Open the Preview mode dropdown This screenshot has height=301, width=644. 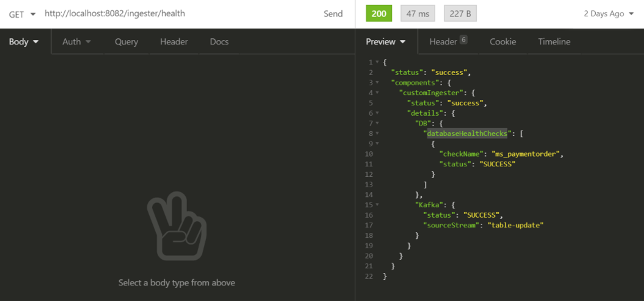385,42
